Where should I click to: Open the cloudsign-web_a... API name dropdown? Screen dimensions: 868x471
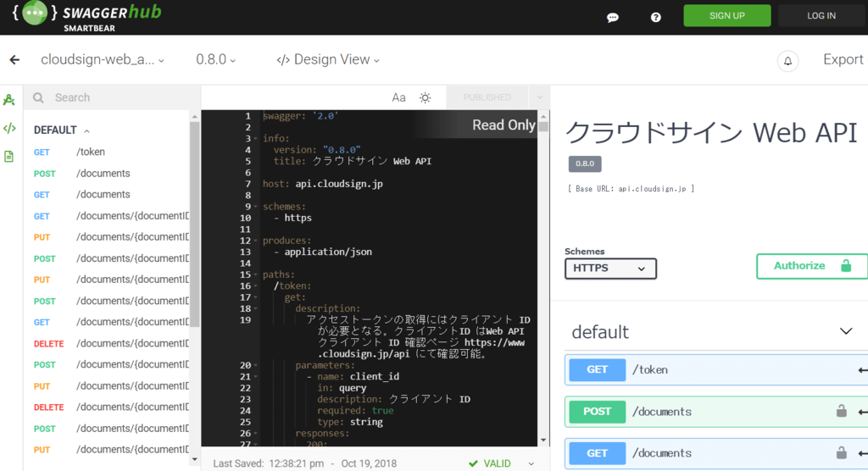pos(103,60)
